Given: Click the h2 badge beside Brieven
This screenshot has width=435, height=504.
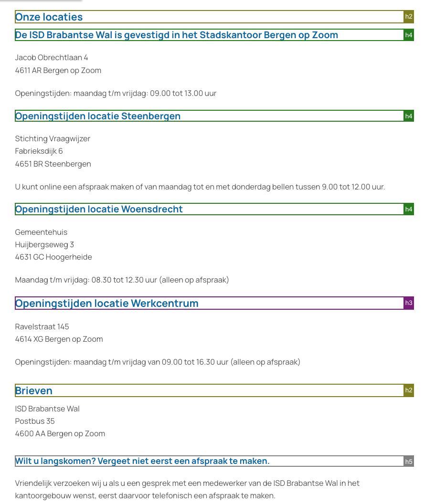Looking at the screenshot, I should (x=408, y=390).
